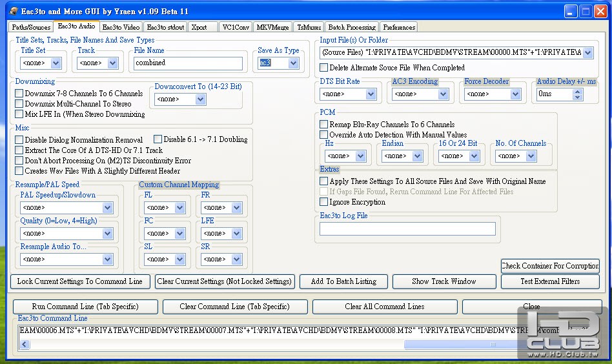612x364 pixels.
Task: Open the 16 Or 24 Bit dropdown
Action: click(x=474, y=156)
